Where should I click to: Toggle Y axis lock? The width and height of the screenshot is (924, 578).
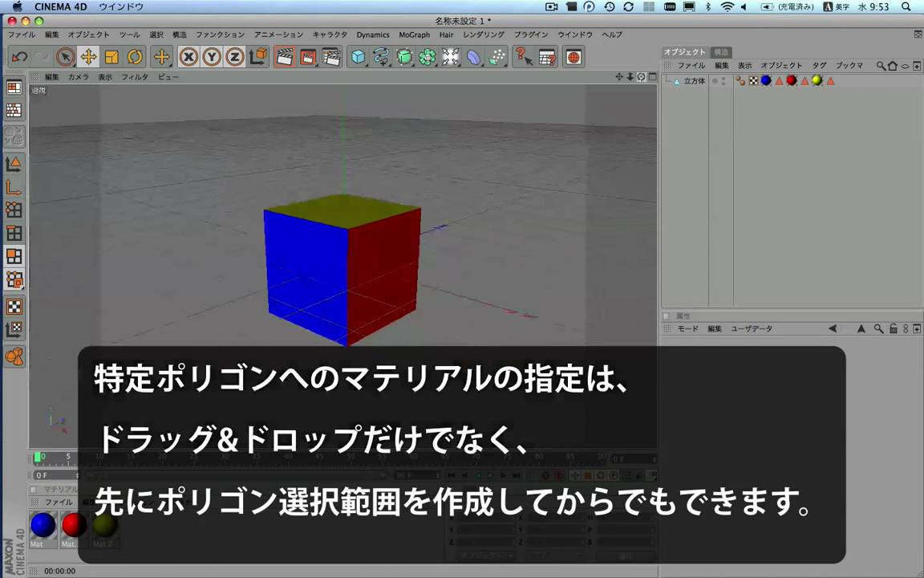click(x=212, y=57)
